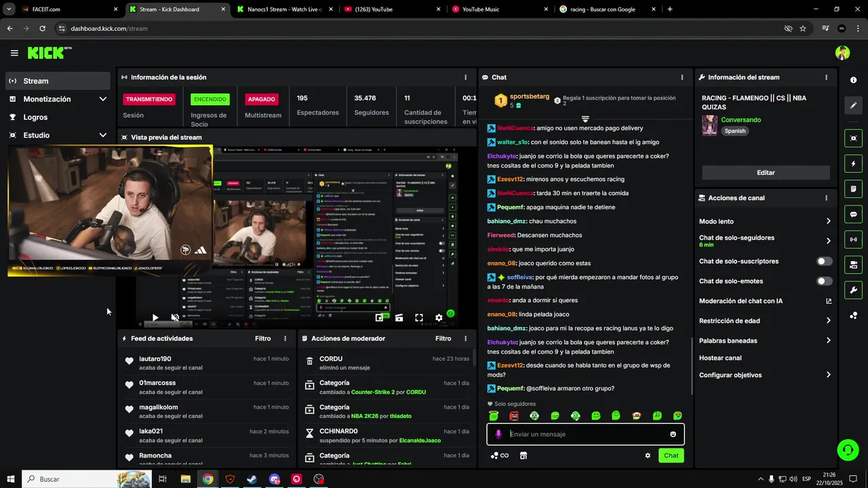
Task: Click the Kick logo
Action: click(x=49, y=53)
